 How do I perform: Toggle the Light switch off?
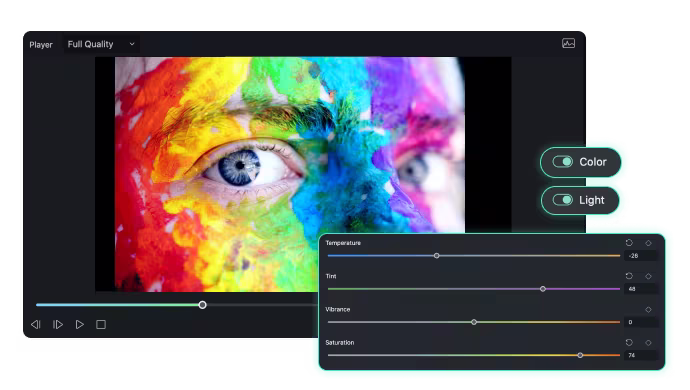562,200
